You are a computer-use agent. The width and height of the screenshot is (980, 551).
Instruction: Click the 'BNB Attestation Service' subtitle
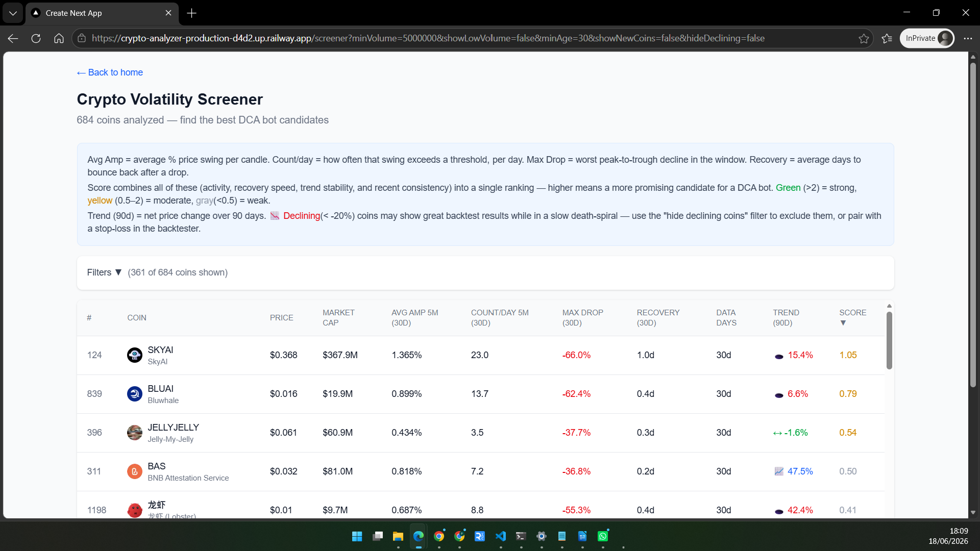coord(188,478)
